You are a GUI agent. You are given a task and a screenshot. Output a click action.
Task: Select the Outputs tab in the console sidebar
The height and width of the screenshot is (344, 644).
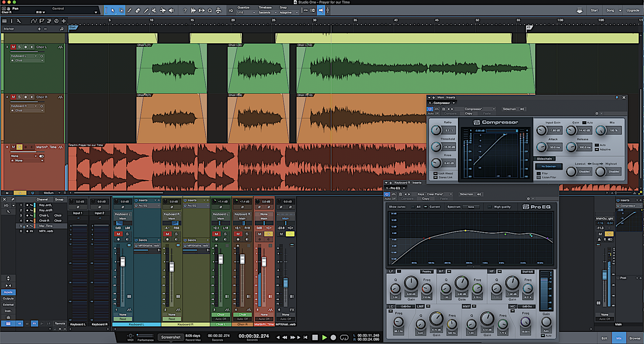click(x=8, y=298)
